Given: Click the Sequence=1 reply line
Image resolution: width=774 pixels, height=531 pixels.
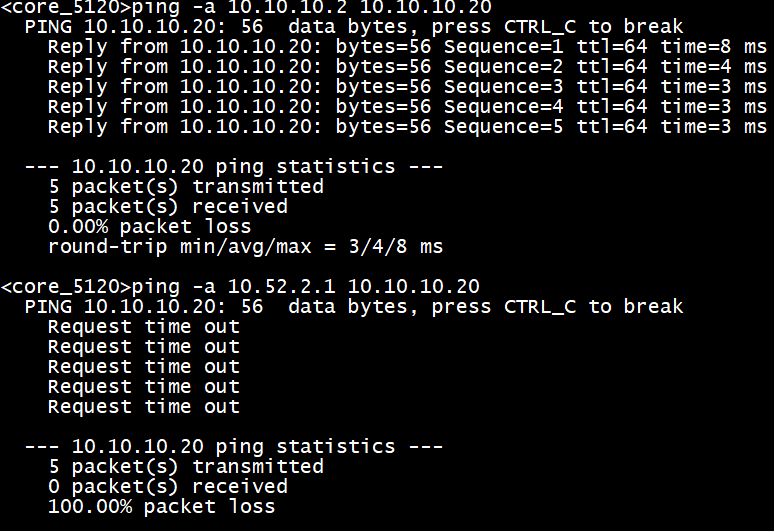Looking at the screenshot, I should click(406, 47).
